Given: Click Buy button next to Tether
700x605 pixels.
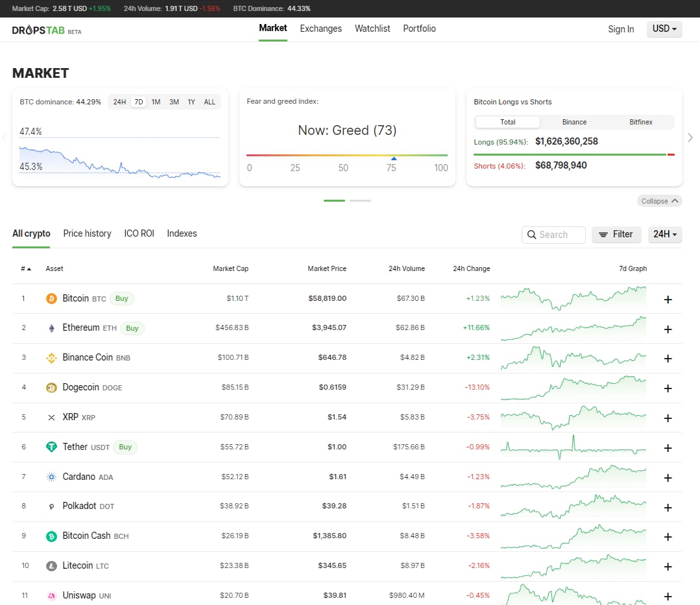Looking at the screenshot, I should (x=125, y=447).
